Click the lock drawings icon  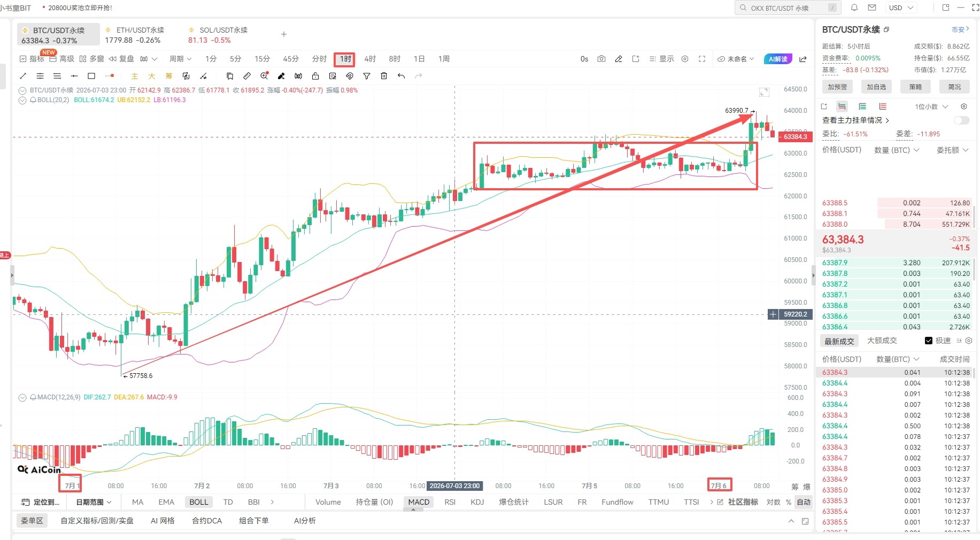(315, 76)
